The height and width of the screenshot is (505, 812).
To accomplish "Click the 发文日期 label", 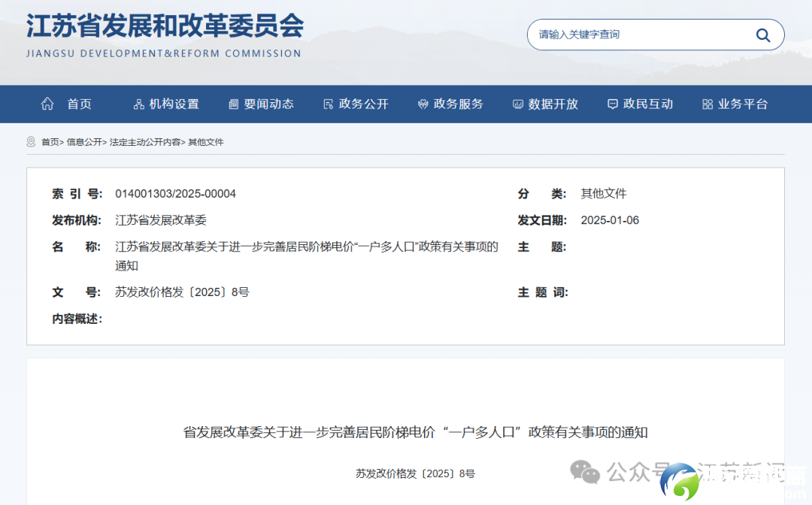I will [x=542, y=220].
